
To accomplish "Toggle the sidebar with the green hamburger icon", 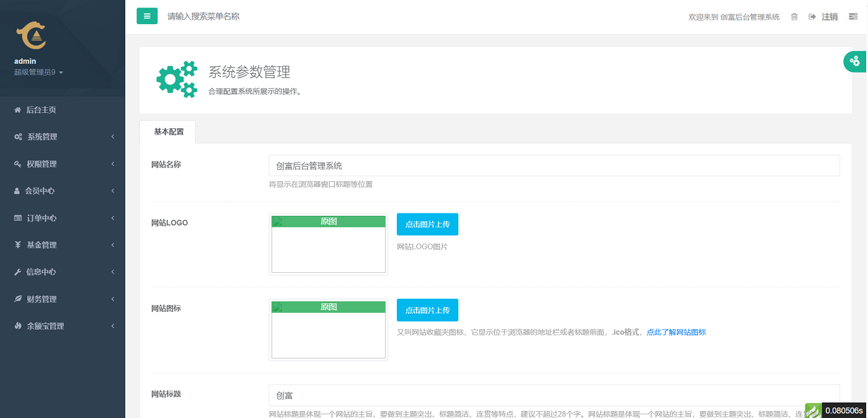I will click(147, 16).
